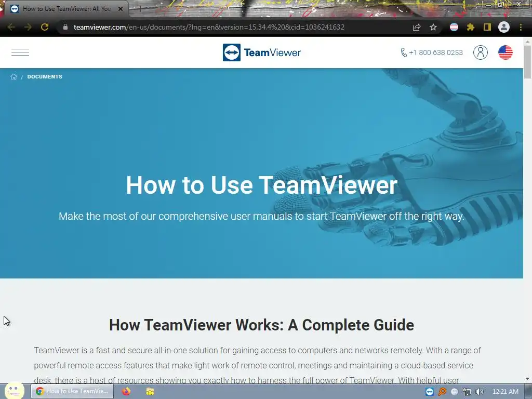Click the smiley face tray icon
The width and height of the screenshot is (532, 399).
click(454, 392)
